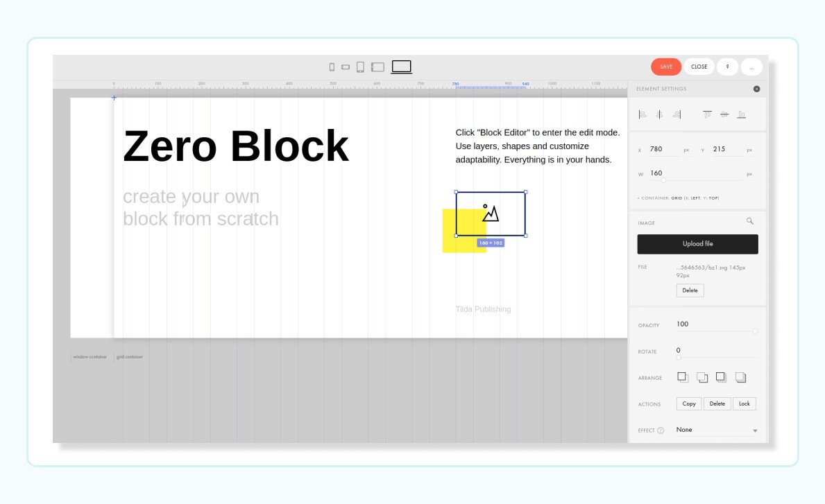Edit the opacity value 100
Viewport: 825px width, 504px height.
(x=683, y=324)
